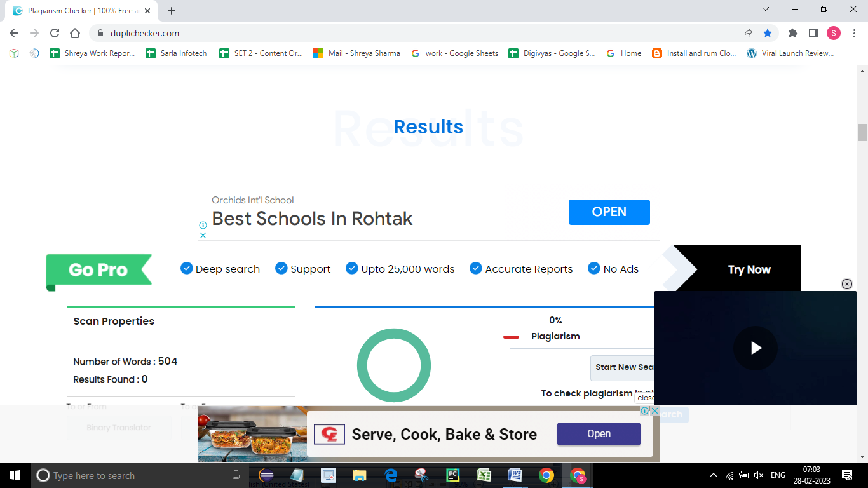This screenshot has height=488, width=868.
Task: Open the Mail - Shreya Sharma bookmark
Action: tap(356, 53)
